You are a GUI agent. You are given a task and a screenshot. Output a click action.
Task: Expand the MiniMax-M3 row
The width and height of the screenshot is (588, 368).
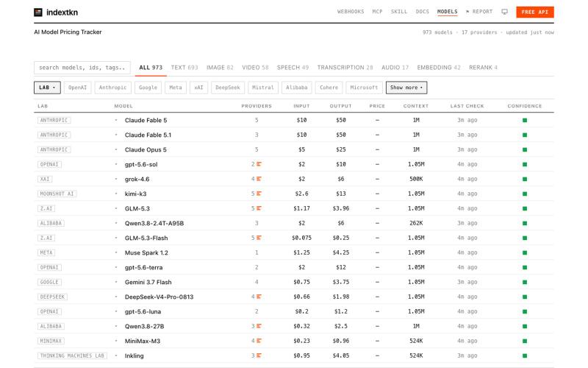coord(116,341)
